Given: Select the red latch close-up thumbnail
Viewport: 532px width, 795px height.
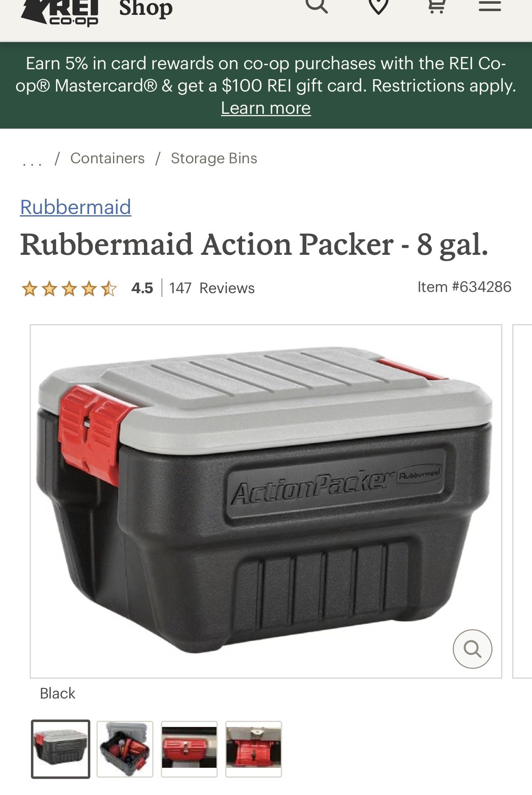Looking at the screenshot, I should (x=189, y=749).
